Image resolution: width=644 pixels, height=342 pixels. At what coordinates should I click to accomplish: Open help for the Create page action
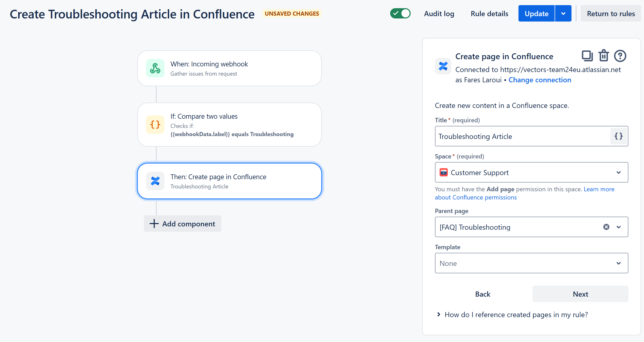click(620, 56)
